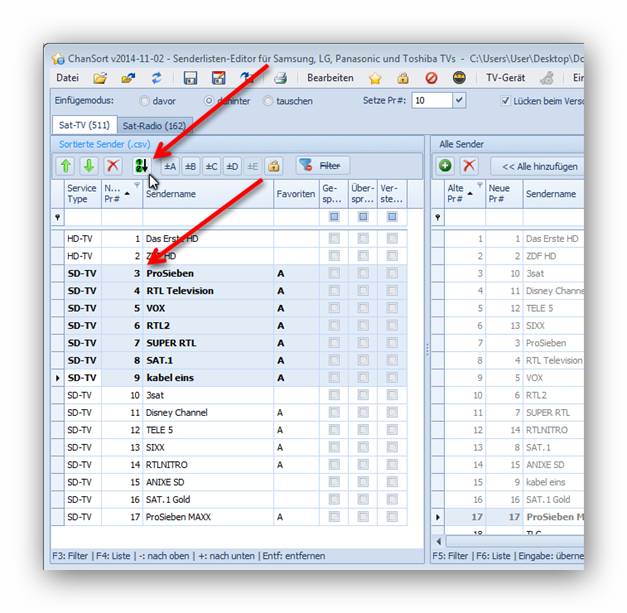Toggle favorite list ±B
627x613 pixels.
(x=191, y=166)
